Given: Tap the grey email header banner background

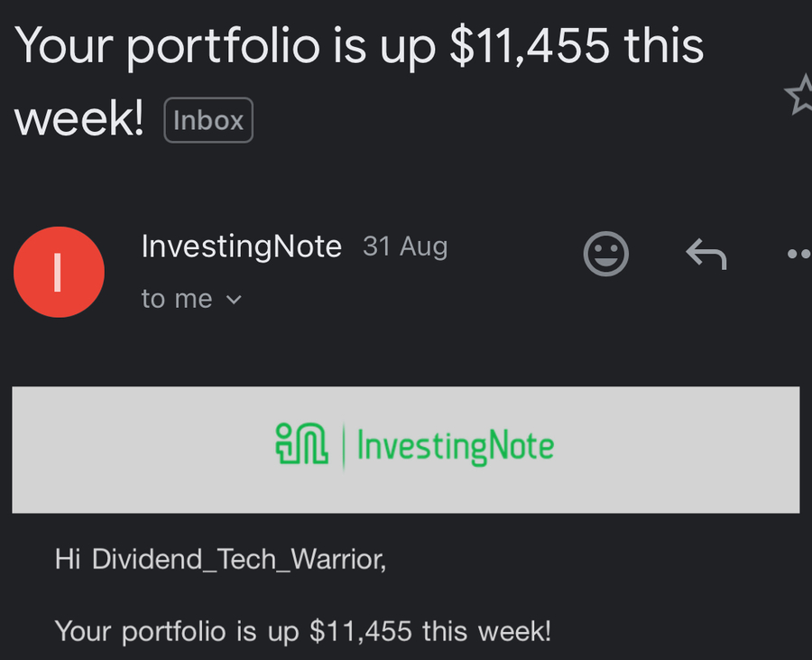Looking at the screenshot, I should pyautogui.click(x=406, y=450).
